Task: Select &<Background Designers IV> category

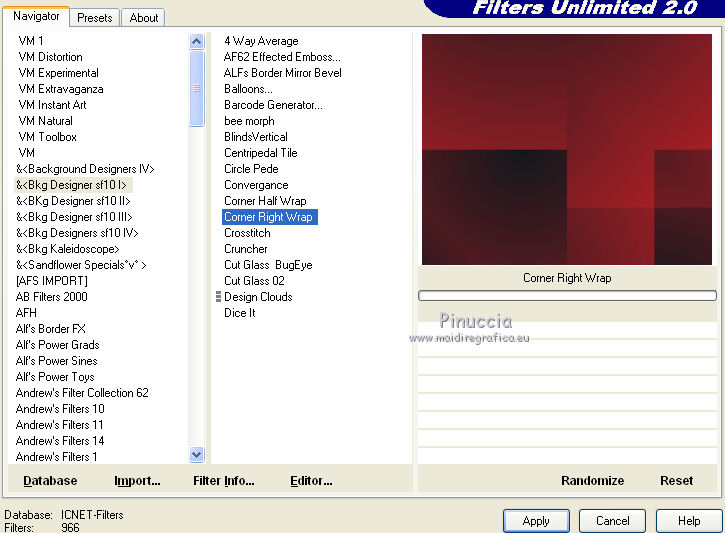Action: point(85,169)
